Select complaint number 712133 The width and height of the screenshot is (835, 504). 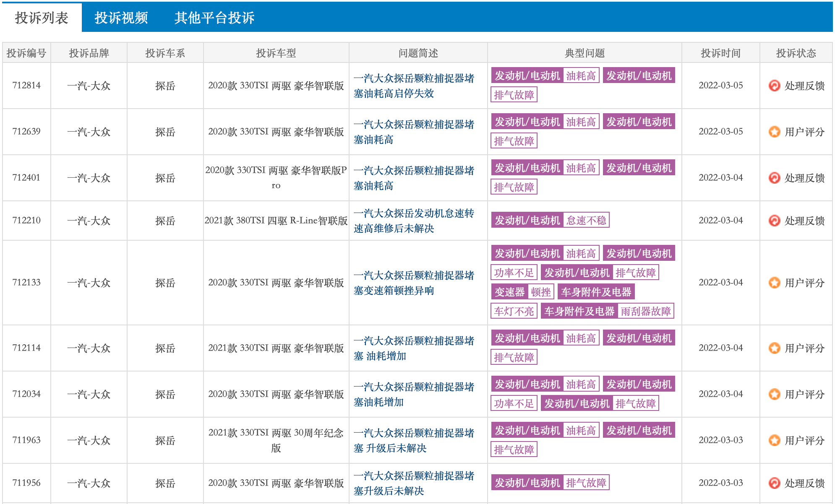tap(26, 283)
